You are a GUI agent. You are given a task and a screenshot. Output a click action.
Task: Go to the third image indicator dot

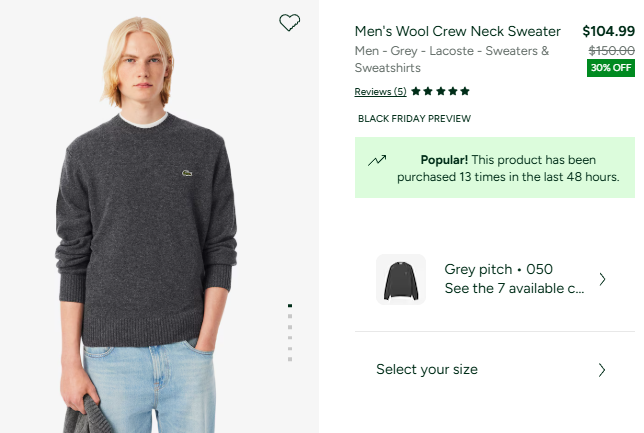coord(290,327)
